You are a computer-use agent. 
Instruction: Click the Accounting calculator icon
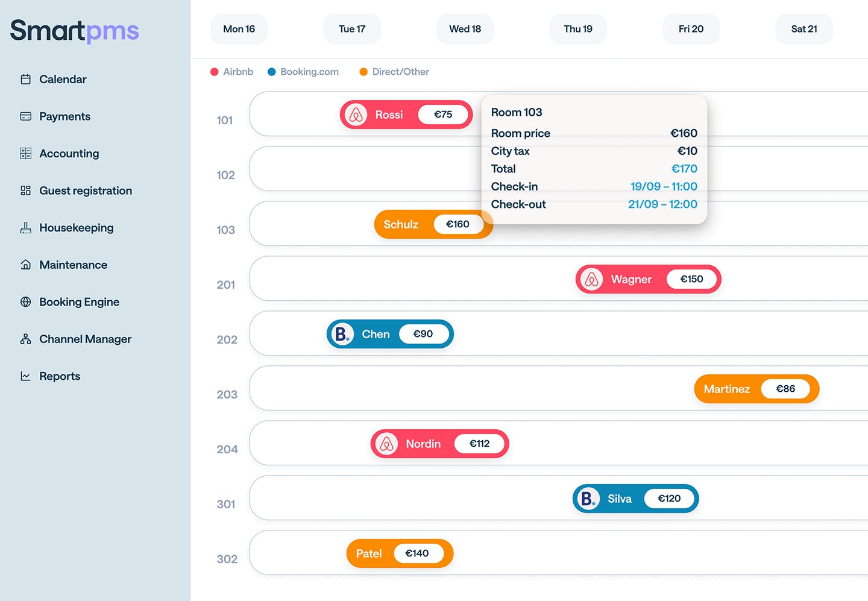pyautogui.click(x=25, y=153)
